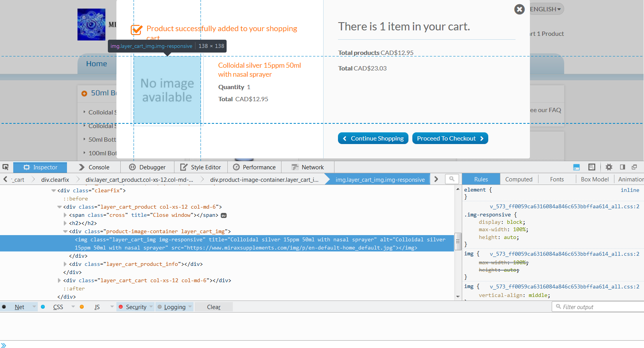Toggle the Net console filter
The height and width of the screenshot is (348, 644).
(x=19, y=307)
